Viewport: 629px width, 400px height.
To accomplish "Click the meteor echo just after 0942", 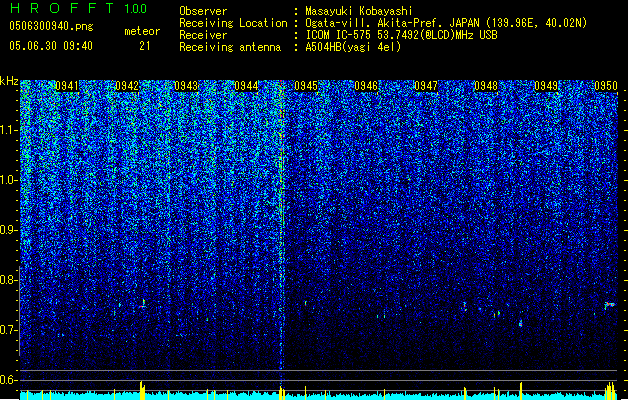I will click(143, 304).
